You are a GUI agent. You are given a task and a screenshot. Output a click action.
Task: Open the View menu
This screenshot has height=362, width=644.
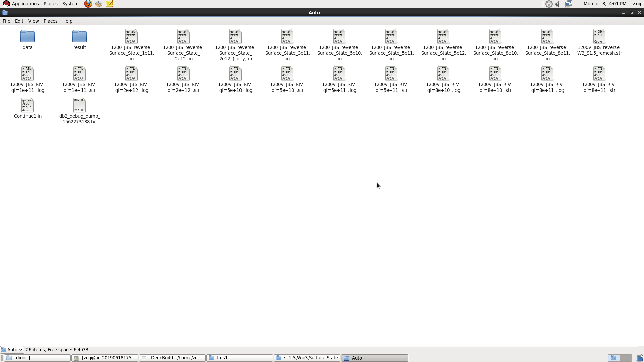[33, 21]
